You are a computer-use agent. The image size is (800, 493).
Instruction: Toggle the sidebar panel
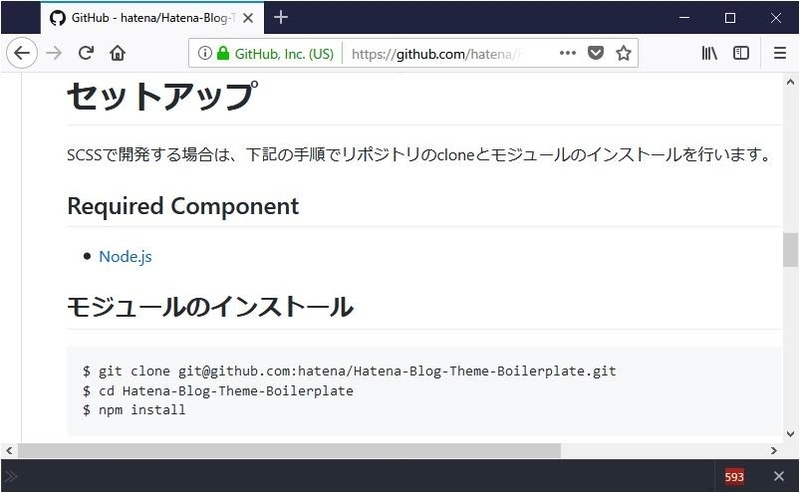741,54
